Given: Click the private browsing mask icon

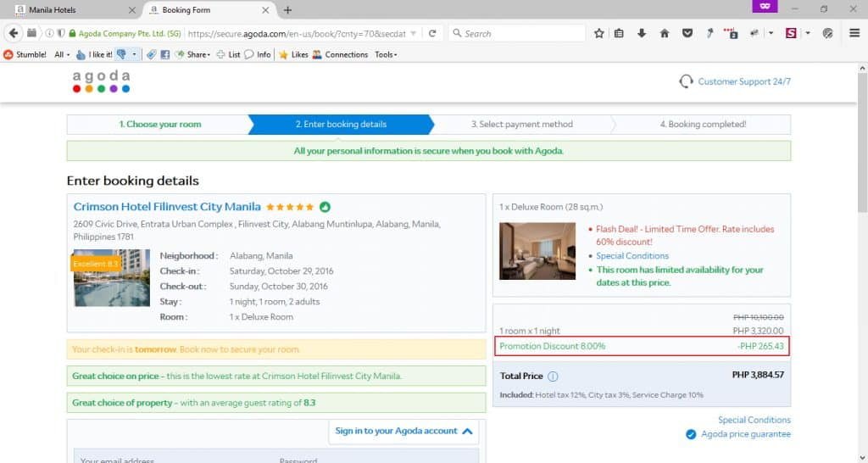Looking at the screenshot, I should point(765,6).
